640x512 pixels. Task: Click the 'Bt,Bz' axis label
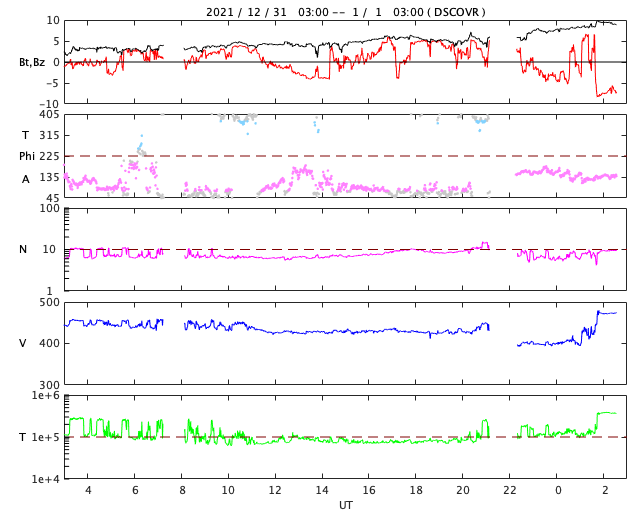point(32,62)
